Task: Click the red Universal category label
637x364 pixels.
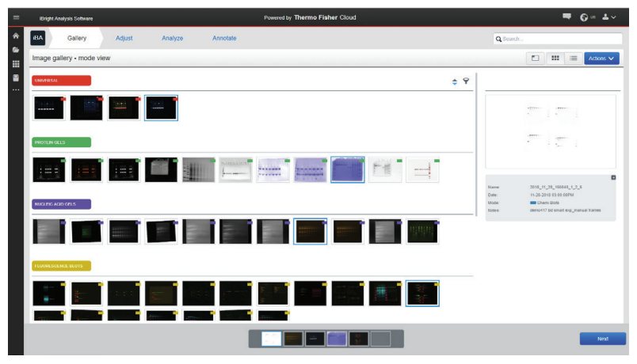Action: point(61,81)
